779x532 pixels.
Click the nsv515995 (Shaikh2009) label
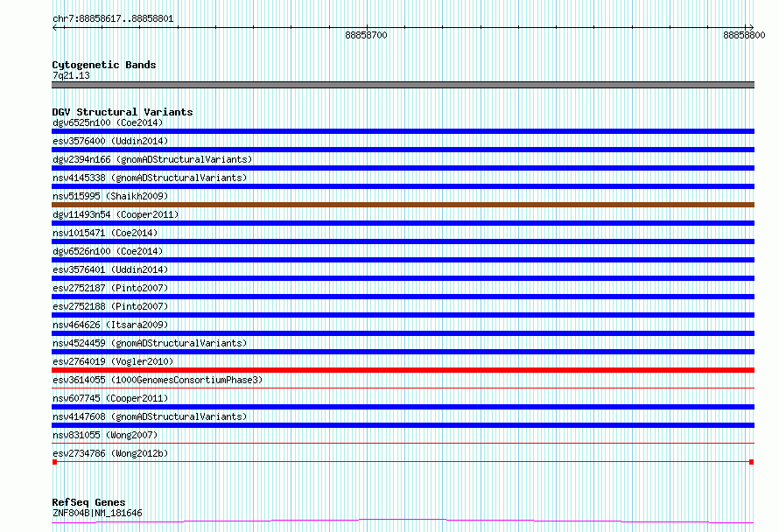coord(110,196)
